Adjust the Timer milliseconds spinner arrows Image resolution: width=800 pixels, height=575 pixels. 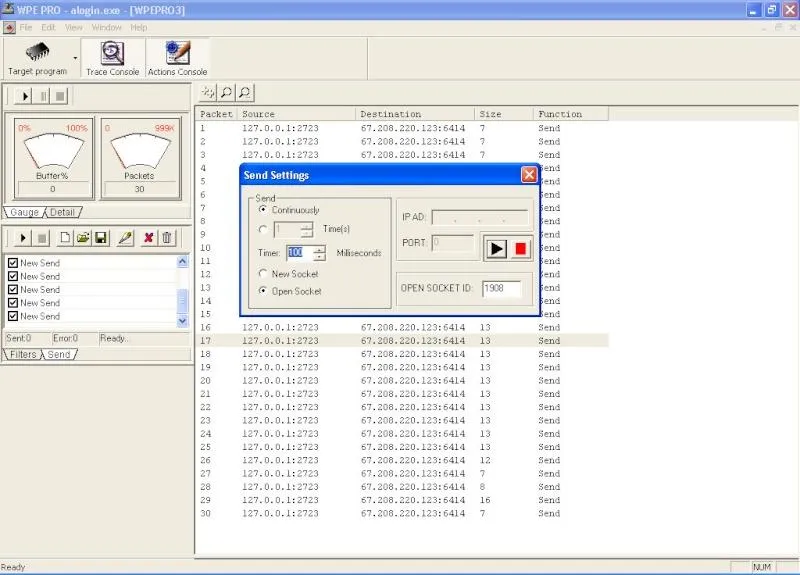pos(319,253)
